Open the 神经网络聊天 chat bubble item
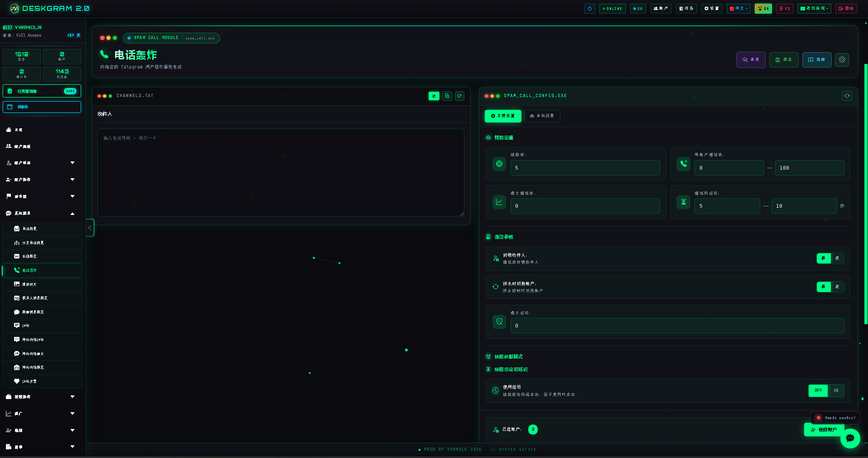The width and height of the screenshot is (868, 458). [x=42, y=353]
